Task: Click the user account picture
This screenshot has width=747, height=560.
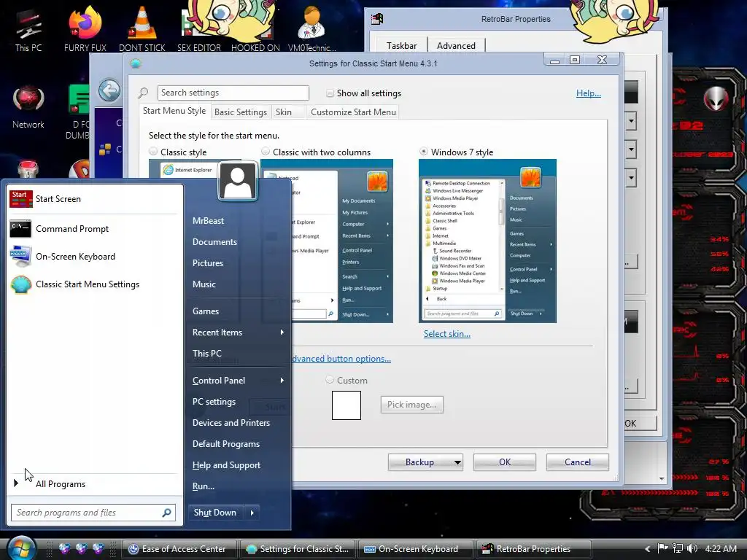Action: coord(238,181)
